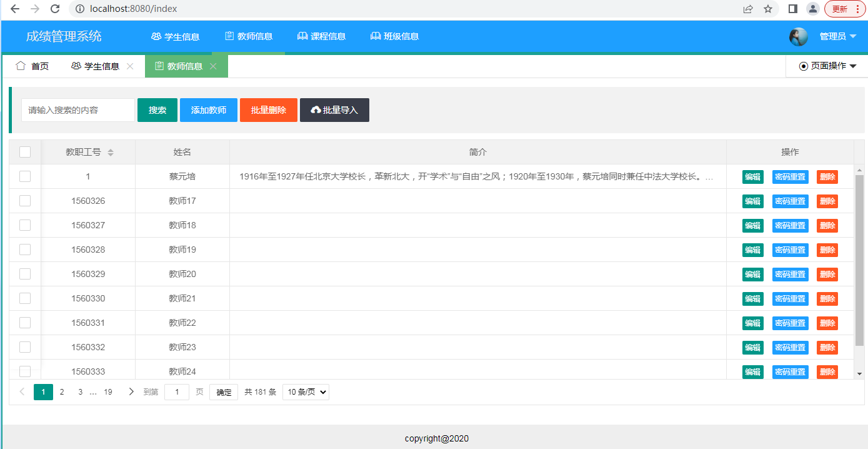The width and height of the screenshot is (868, 449).
Task: Close the 教师信息 tab with X icon
Action: coord(213,66)
